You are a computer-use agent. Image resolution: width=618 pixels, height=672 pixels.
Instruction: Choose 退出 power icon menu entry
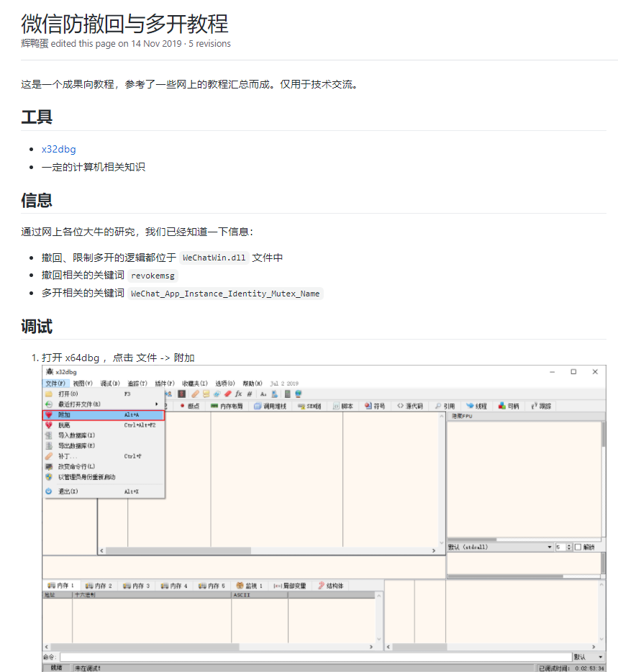click(68, 491)
